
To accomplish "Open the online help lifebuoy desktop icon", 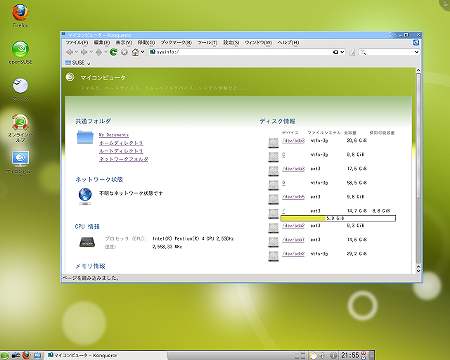I will pos(20,122).
